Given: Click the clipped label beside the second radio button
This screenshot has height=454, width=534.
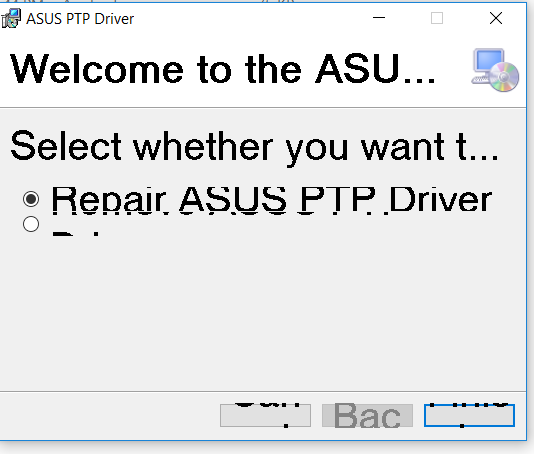Looking at the screenshot, I should coord(76,234).
